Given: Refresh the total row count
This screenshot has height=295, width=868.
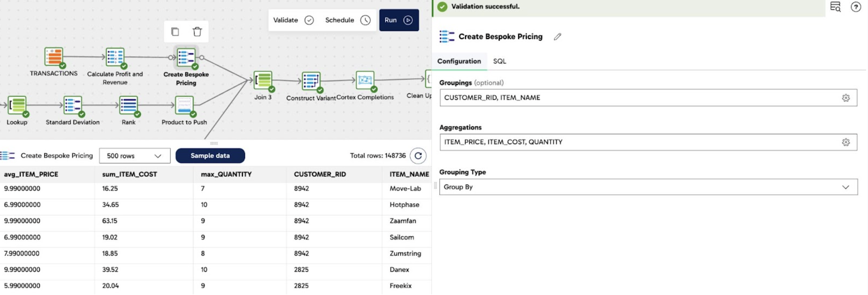Looking at the screenshot, I should click(418, 156).
